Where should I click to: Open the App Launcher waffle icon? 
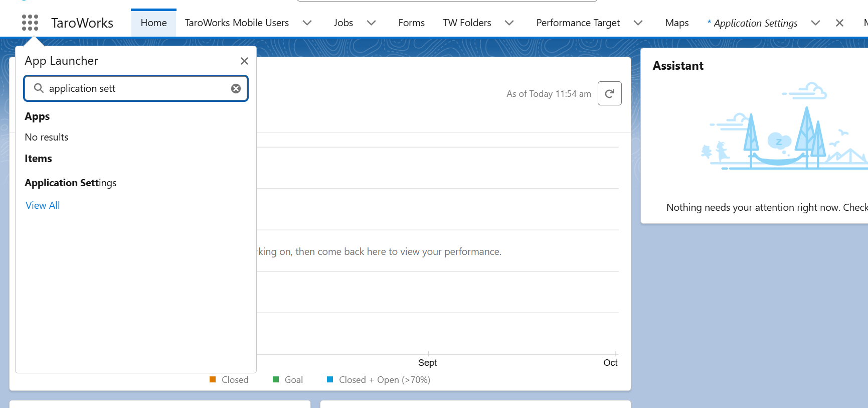point(30,23)
